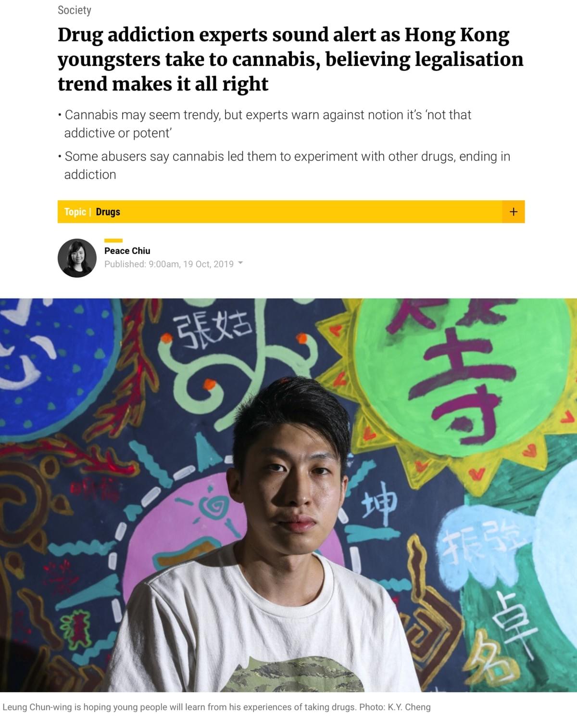Click the published date text

(x=191, y=264)
